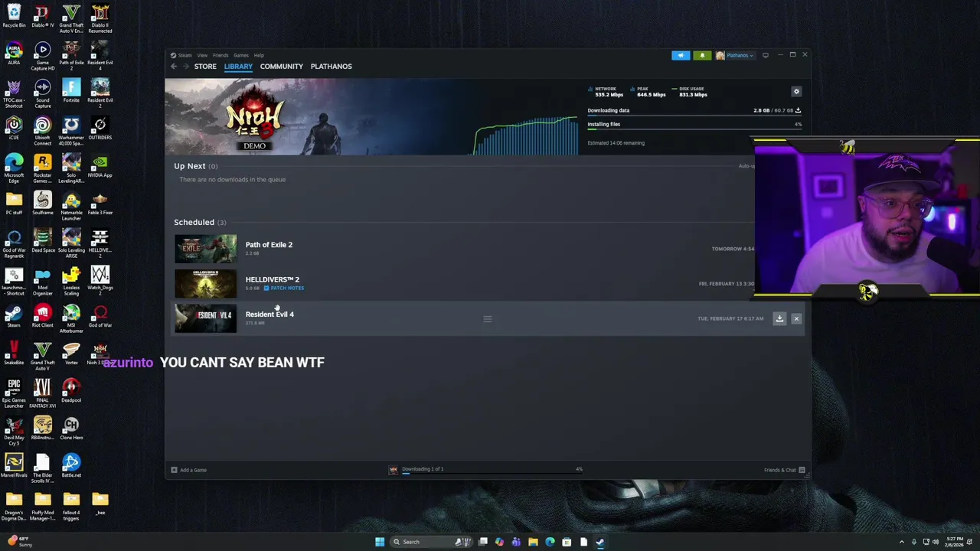Launch Dead Space desktop shortcut

click(42, 242)
